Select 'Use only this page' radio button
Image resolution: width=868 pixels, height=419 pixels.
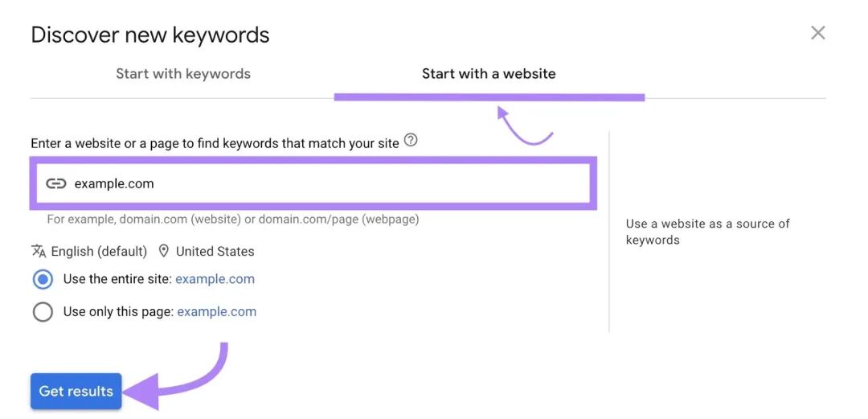pos(43,312)
